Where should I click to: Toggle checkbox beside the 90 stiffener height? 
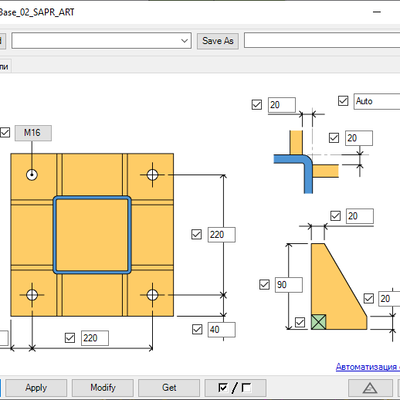264,285
